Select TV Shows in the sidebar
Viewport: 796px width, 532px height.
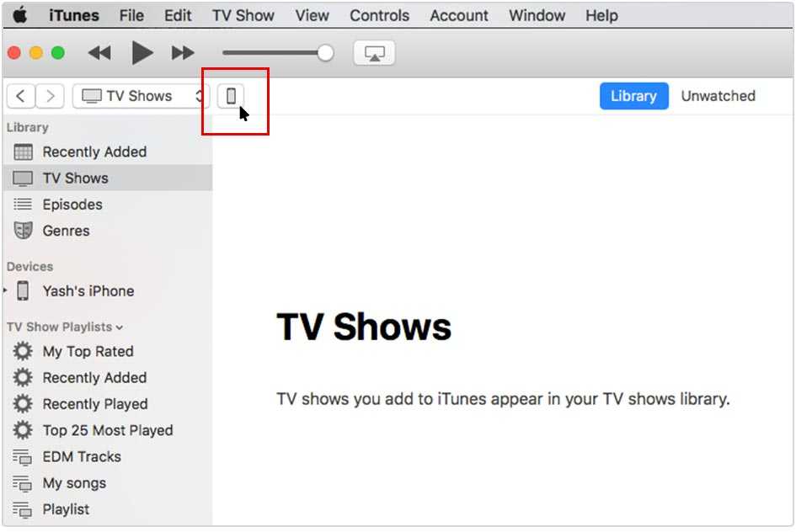[x=108, y=178]
